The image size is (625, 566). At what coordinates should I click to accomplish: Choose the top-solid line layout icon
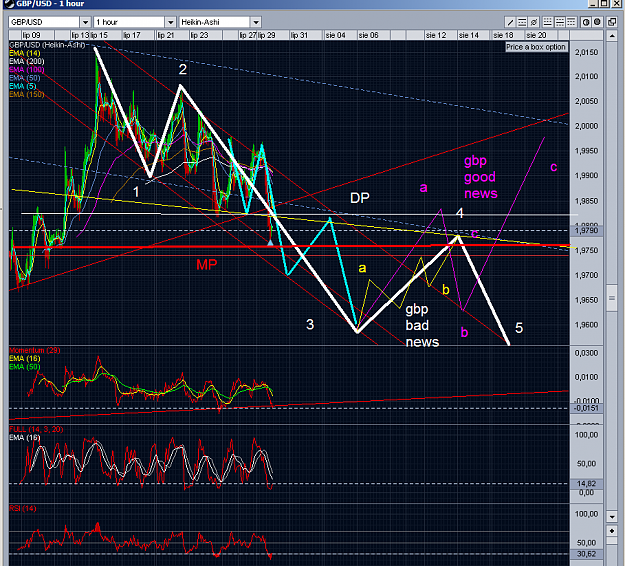(571, 22)
